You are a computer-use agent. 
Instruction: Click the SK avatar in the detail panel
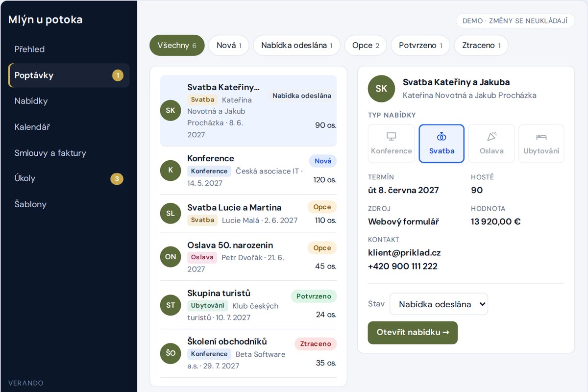pyautogui.click(x=381, y=89)
